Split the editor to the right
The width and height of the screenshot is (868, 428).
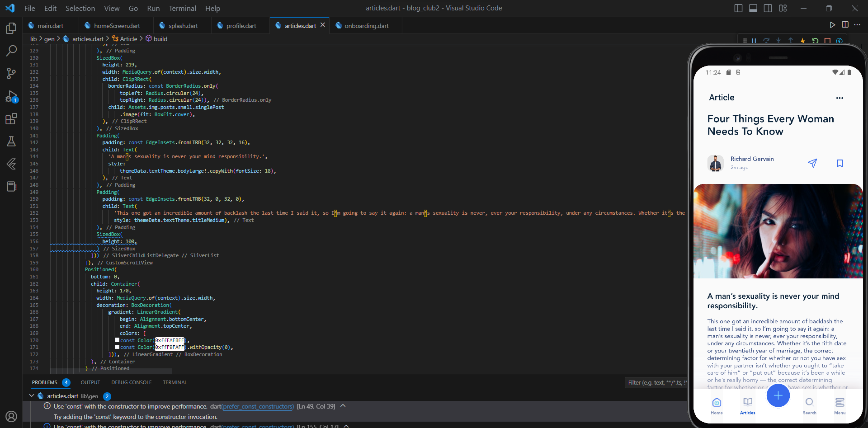click(x=845, y=25)
